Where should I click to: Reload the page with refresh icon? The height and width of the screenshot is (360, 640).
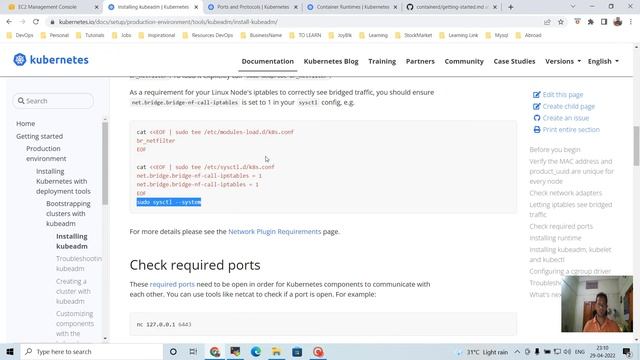[x=36, y=22]
